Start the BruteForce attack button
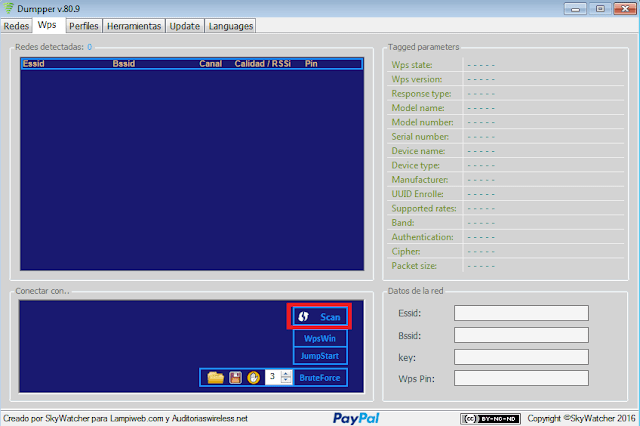 point(320,377)
